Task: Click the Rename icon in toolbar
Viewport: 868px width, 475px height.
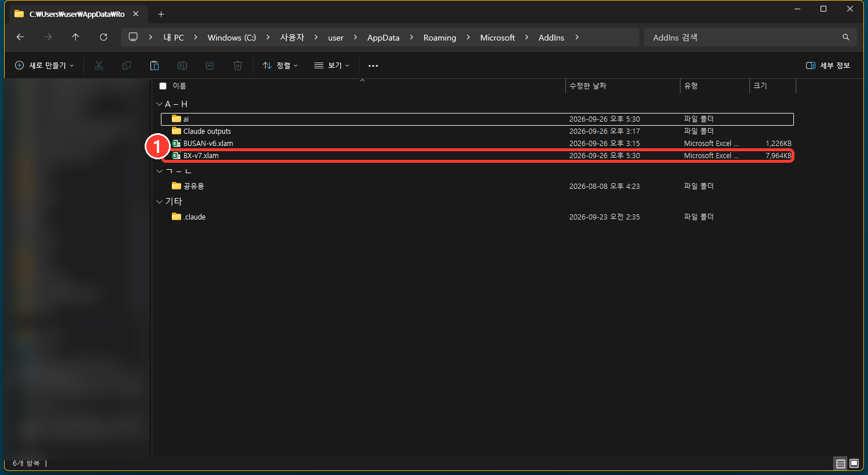Action: tap(182, 65)
